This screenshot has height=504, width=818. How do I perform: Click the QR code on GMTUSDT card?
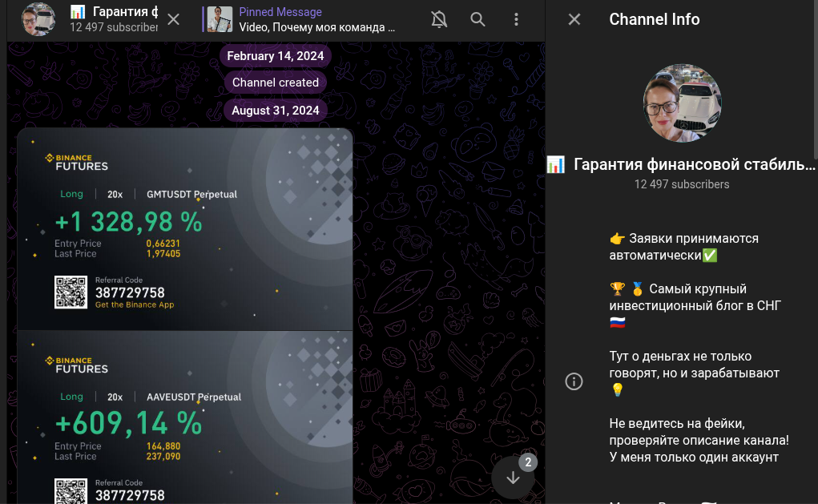click(x=71, y=292)
